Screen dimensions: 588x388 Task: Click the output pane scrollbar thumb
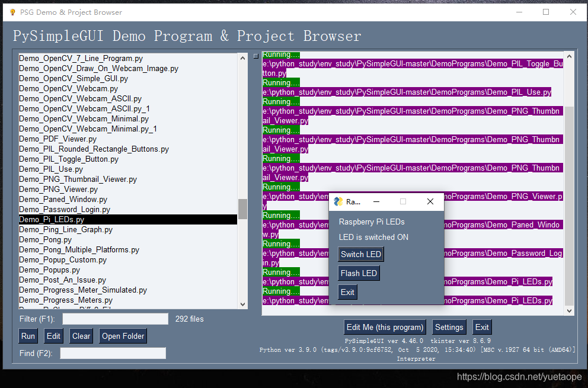[569, 206]
